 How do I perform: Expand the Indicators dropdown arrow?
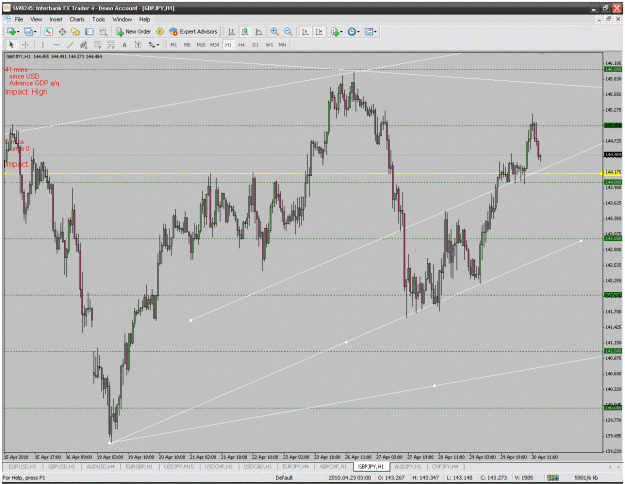341,32
